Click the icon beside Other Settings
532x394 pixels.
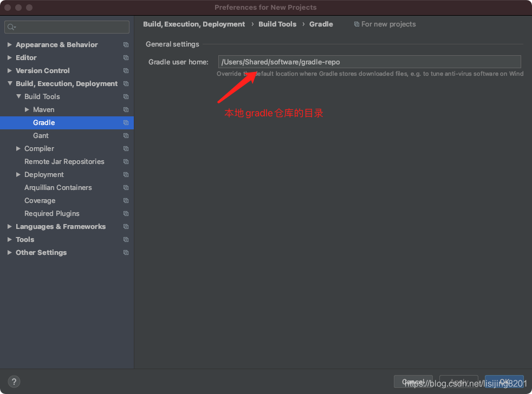(x=126, y=253)
